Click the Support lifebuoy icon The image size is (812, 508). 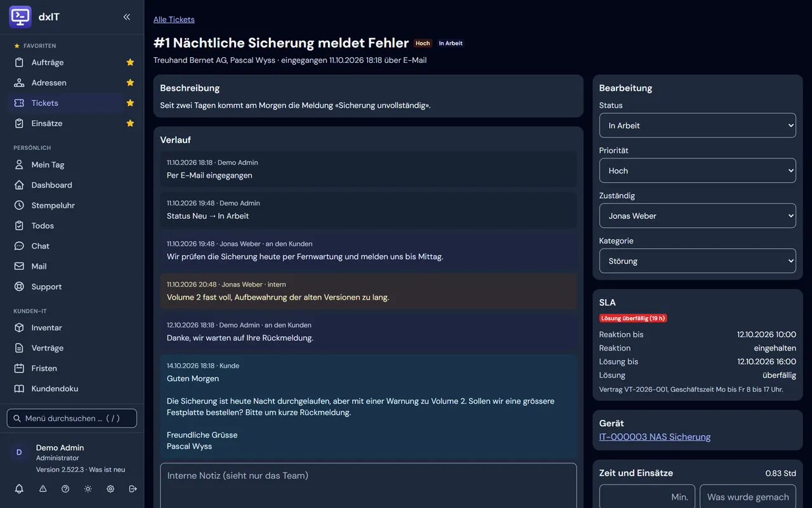click(19, 286)
